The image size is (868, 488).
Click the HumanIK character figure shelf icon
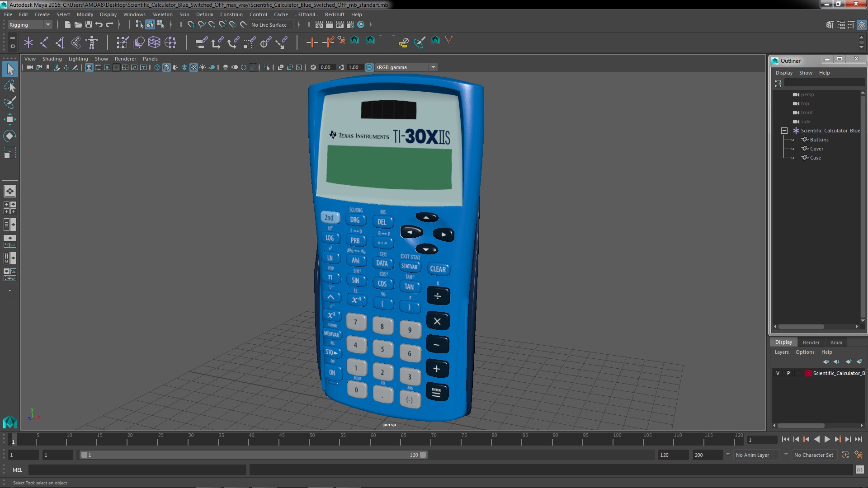92,42
